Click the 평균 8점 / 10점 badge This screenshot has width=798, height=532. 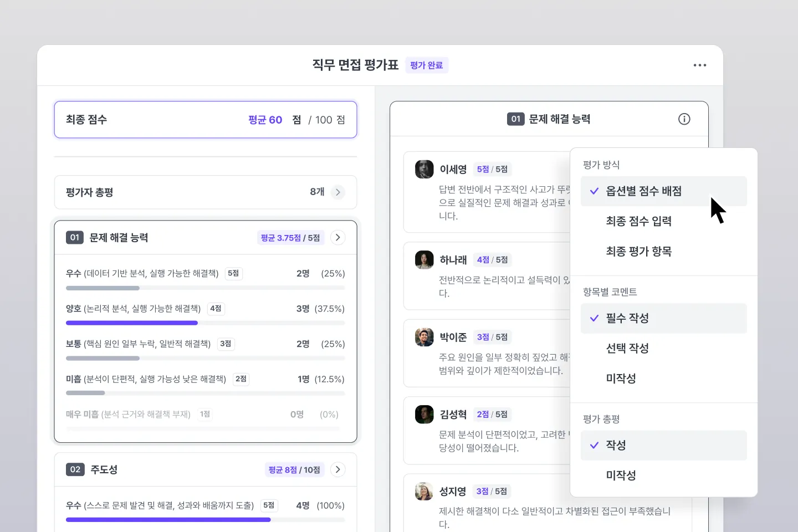(x=294, y=469)
